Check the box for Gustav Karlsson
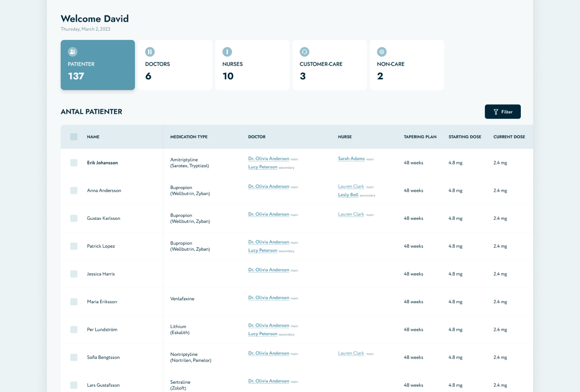The width and height of the screenshot is (580, 392). point(74,218)
